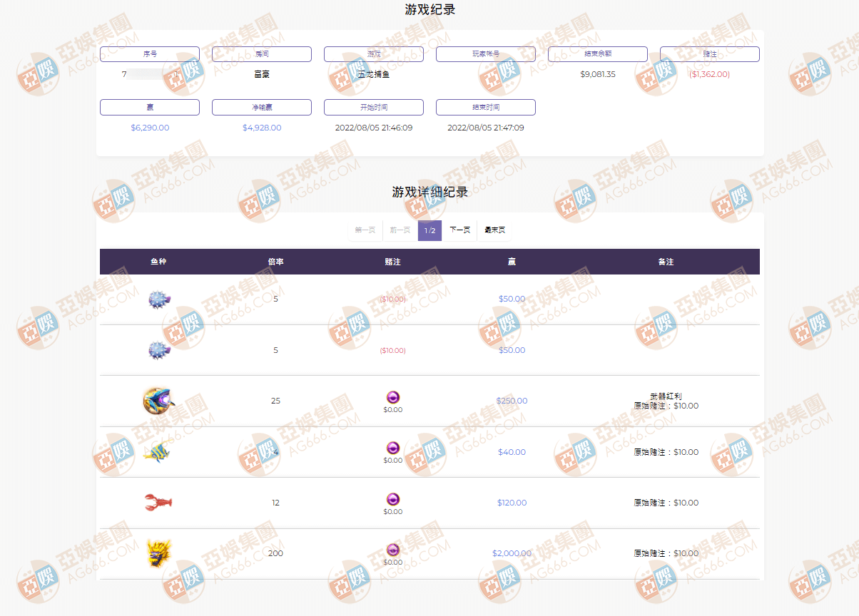The width and height of the screenshot is (859, 616).
Task: Click the purple orb in the shark row
Action: click(393, 397)
